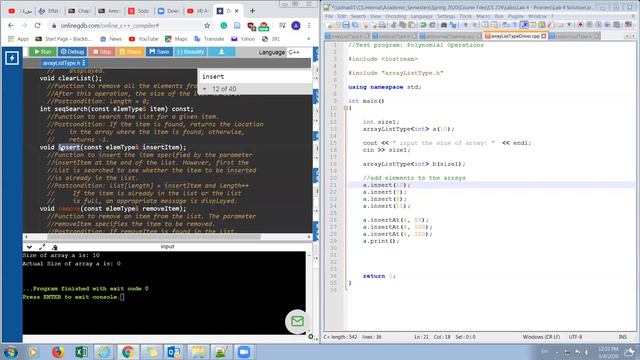Open Zoom from the taskbar
Viewport: 640px width, 360px height.
[x=244, y=352]
